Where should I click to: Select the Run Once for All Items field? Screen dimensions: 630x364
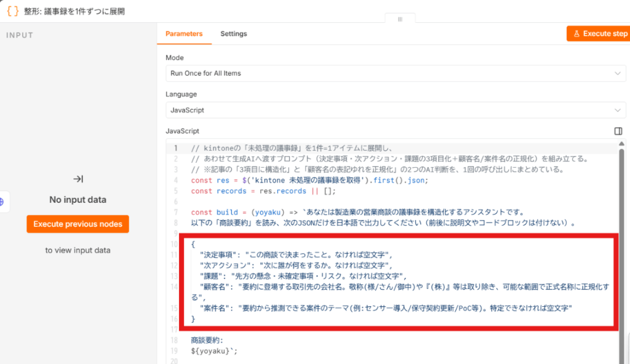coord(396,74)
